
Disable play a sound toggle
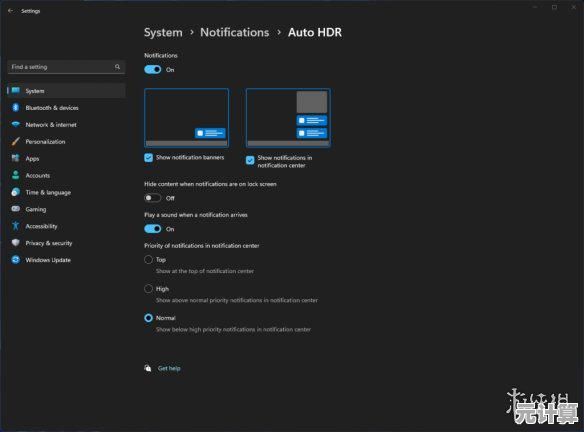click(x=153, y=229)
